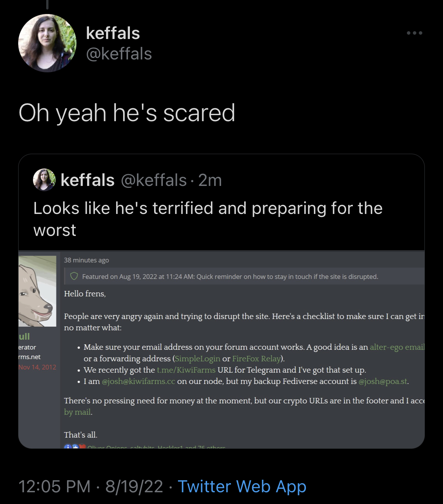Open the alter-ego email link
The height and width of the screenshot is (504, 443).
click(x=397, y=347)
